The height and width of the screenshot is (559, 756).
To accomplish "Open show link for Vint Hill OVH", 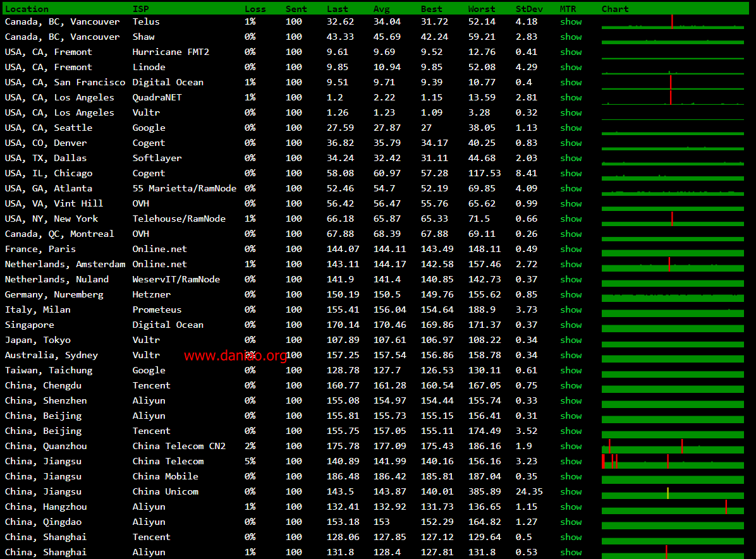I will coord(571,204).
